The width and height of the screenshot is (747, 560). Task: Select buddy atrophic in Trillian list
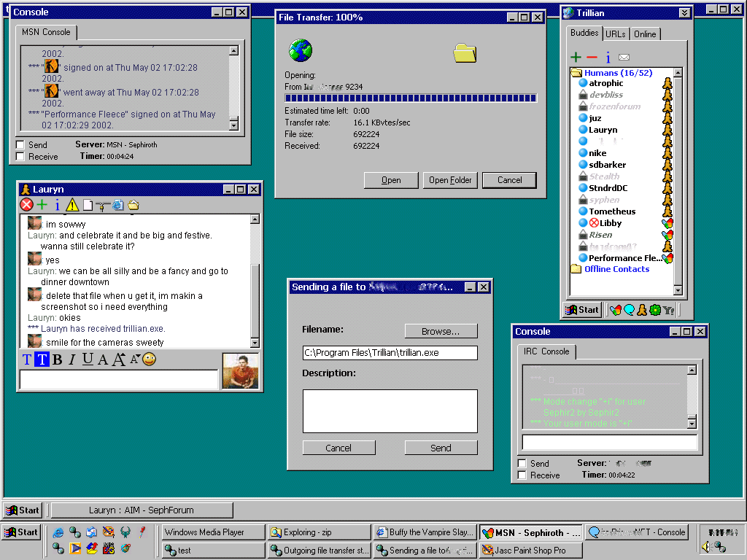pyautogui.click(x=606, y=83)
